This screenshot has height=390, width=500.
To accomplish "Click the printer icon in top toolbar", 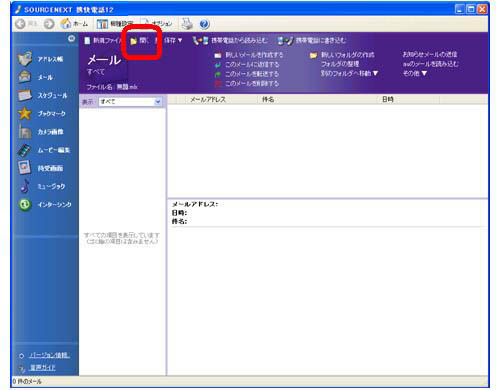I will (187, 24).
